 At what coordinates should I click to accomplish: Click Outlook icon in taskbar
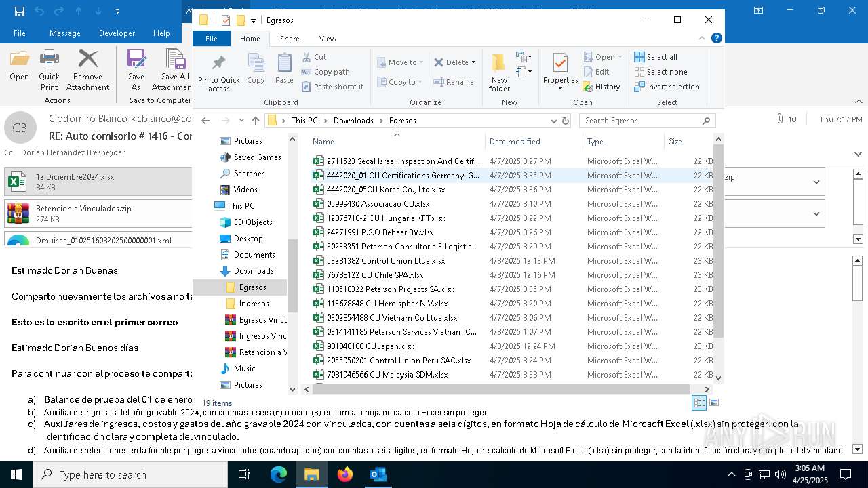(x=378, y=474)
